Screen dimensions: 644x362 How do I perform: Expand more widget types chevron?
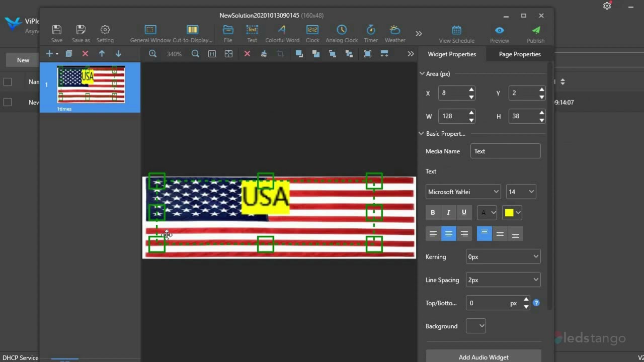(419, 33)
